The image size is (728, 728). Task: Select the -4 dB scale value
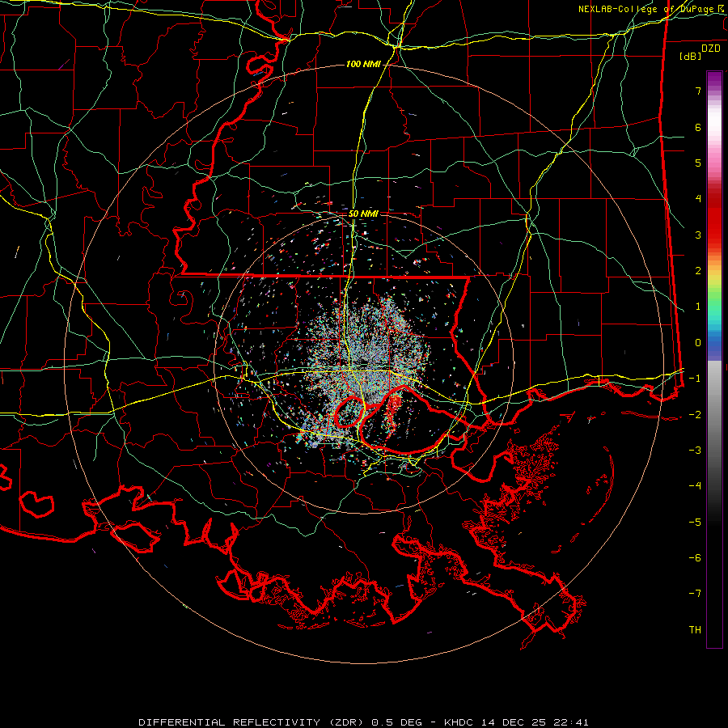pos(695,486)
